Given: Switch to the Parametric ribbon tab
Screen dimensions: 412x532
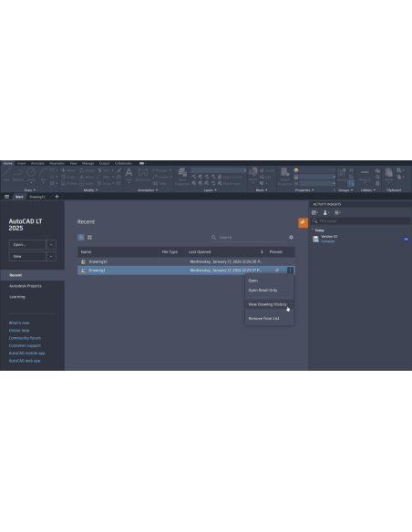Looking at the screenshot, I should click(x=57, y=163).
